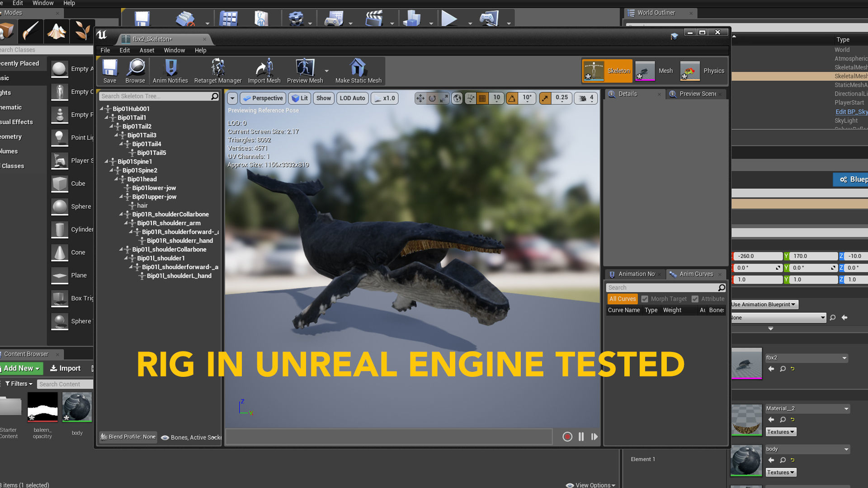Open the Retarget Manager
868x488 pixels.
[x=217, y=69]
